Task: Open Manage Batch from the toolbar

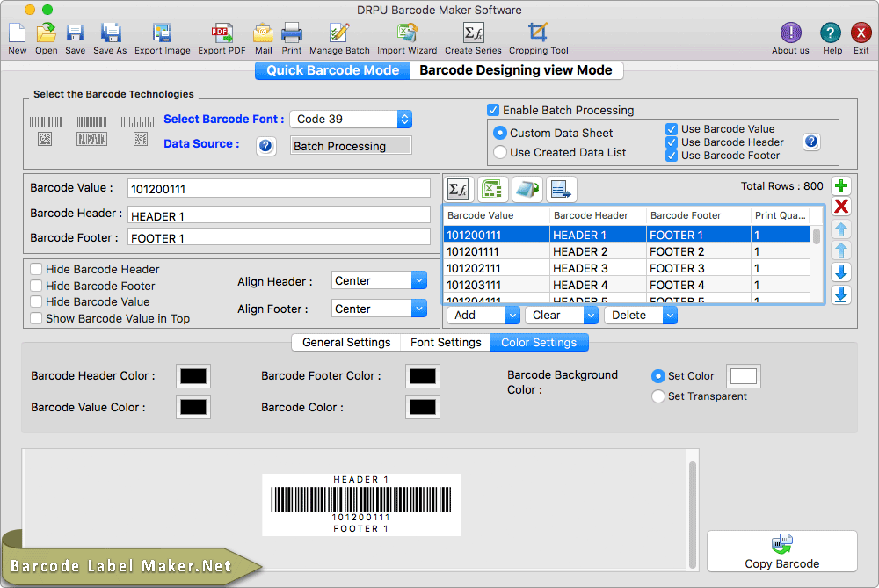Action: tap(339, 33)
